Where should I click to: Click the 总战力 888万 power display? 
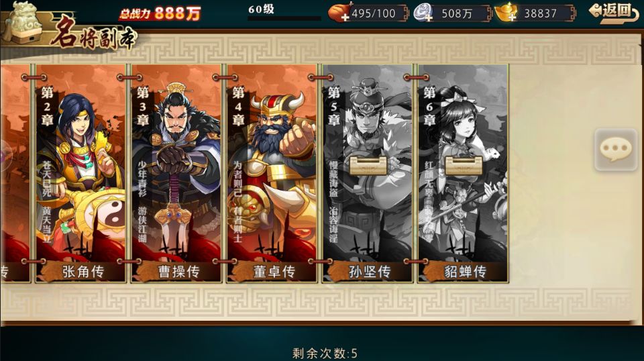tap(160, 13)
